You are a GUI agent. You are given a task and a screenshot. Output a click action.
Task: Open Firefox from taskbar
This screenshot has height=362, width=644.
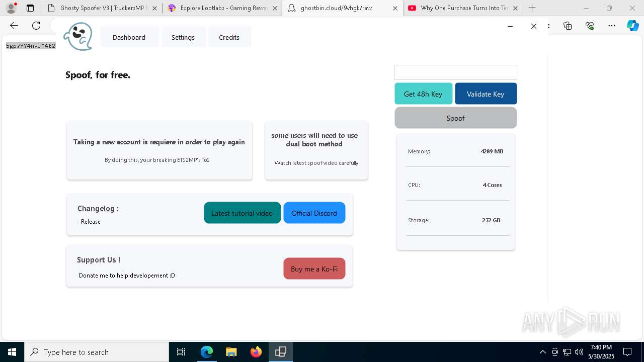click(x=256, y=352)
